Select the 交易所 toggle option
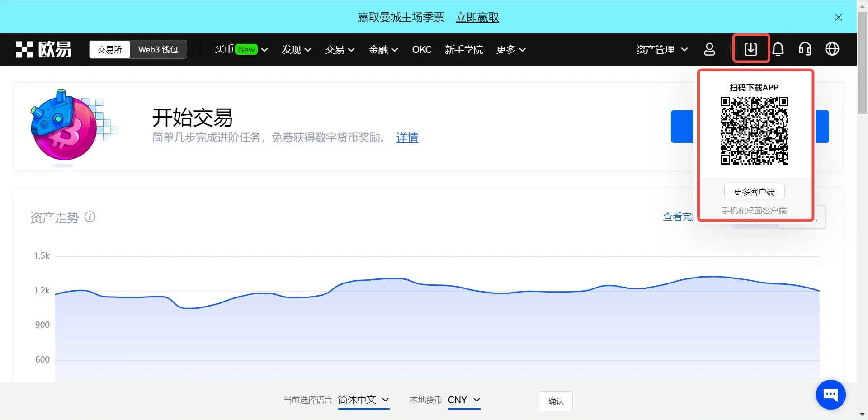868x420 pixels. tap(110, 49)
